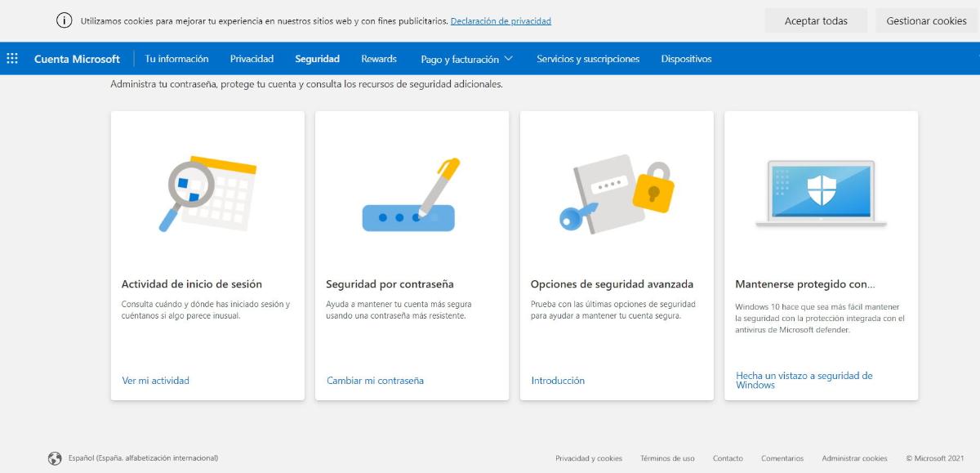
Task: Select the Seguridad tab
Action: point(317,59)
